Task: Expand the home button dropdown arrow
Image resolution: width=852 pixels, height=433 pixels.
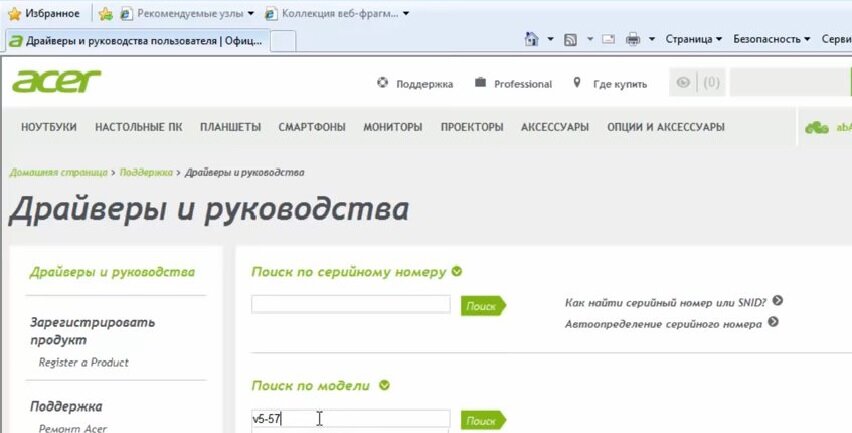Action: tap(550, 39)
